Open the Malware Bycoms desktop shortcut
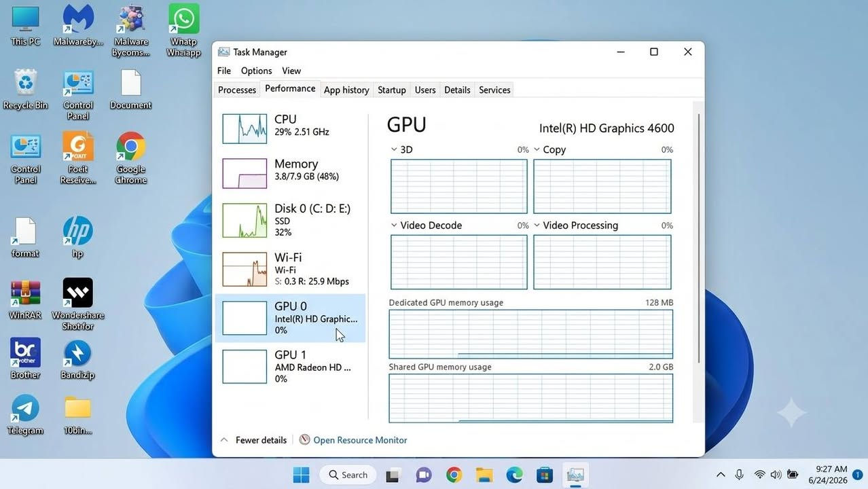The width and height of the screenshot is (868, 489). tap(131, 30)
